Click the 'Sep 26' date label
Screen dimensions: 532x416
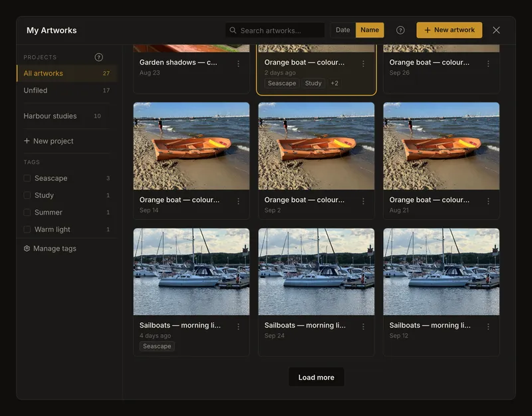tap(400, 72)
